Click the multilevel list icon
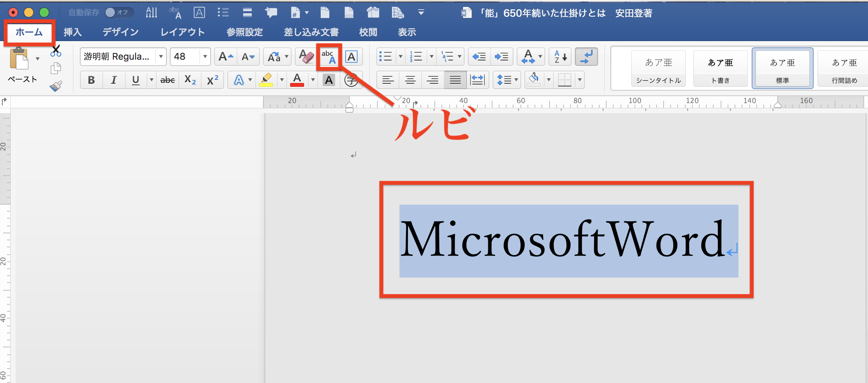Image resolution: width=868 pixels, height=383 pixels. click(x=447, y=57)
